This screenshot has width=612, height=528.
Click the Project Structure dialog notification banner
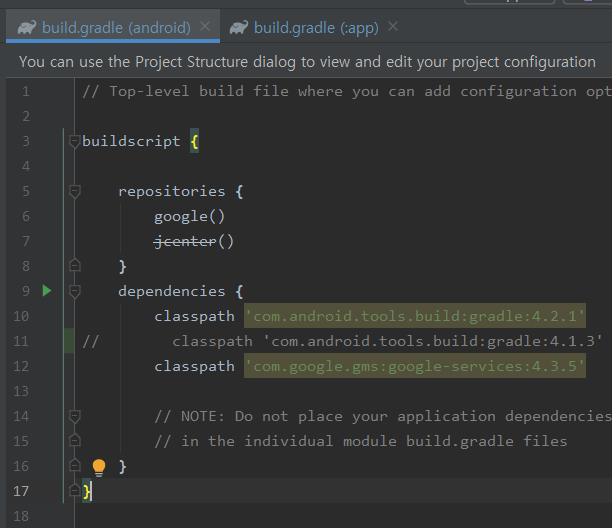[x=307, y=62]
